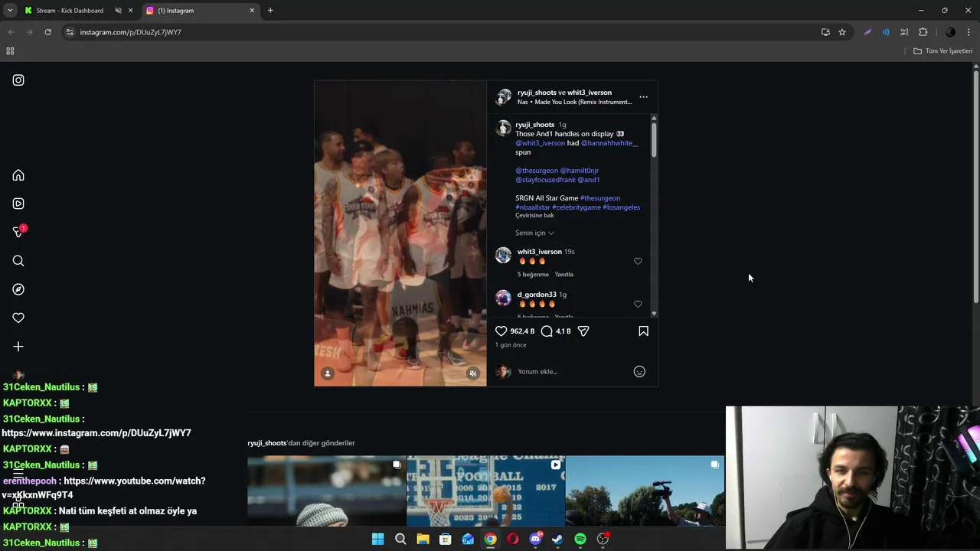Go to Instagram Home icon
The width and height of the screenshot is (980, 551).
(x=18, y=175)
